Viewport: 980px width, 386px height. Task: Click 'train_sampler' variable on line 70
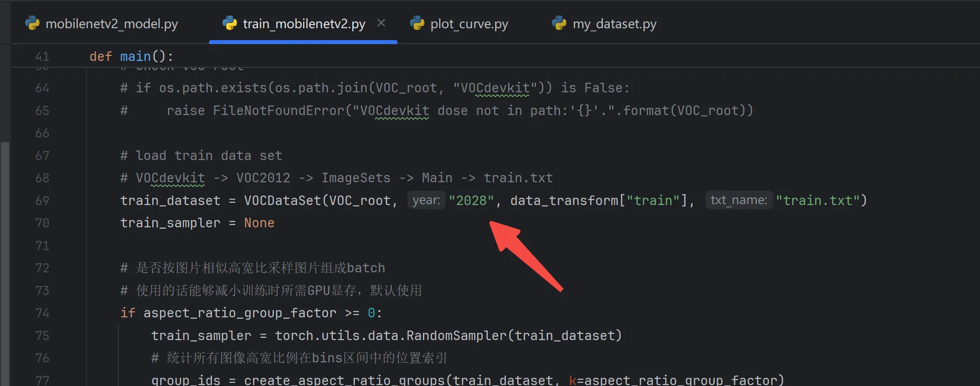tap(170, 223)
